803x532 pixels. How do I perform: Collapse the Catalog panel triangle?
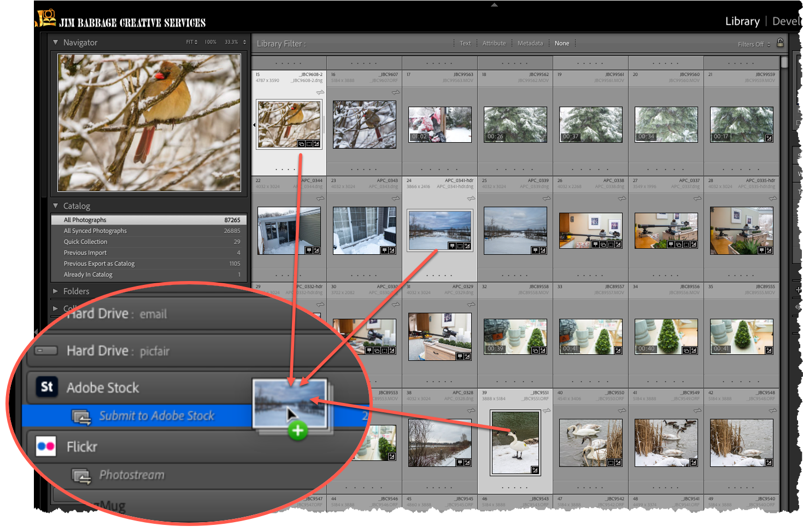click(x=55, y=206)
